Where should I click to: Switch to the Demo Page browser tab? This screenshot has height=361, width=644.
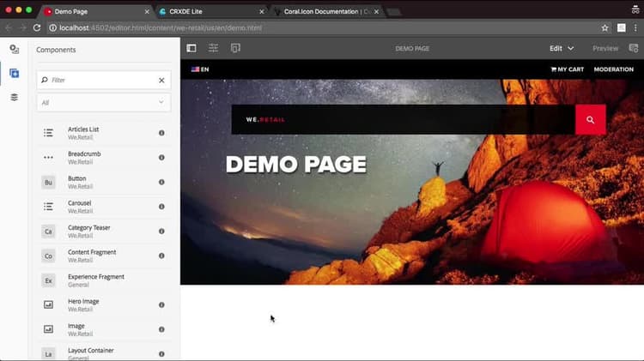(94, 11)
